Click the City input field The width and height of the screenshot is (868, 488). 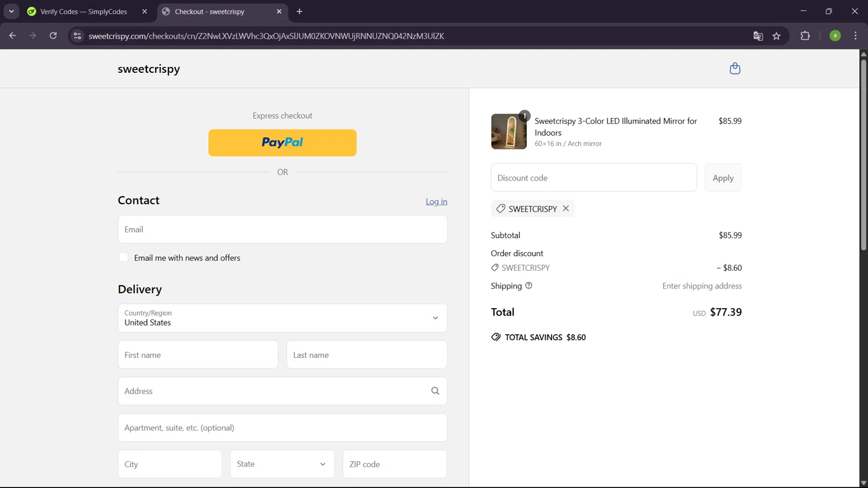pyautogui.click(x=170, y=464)
